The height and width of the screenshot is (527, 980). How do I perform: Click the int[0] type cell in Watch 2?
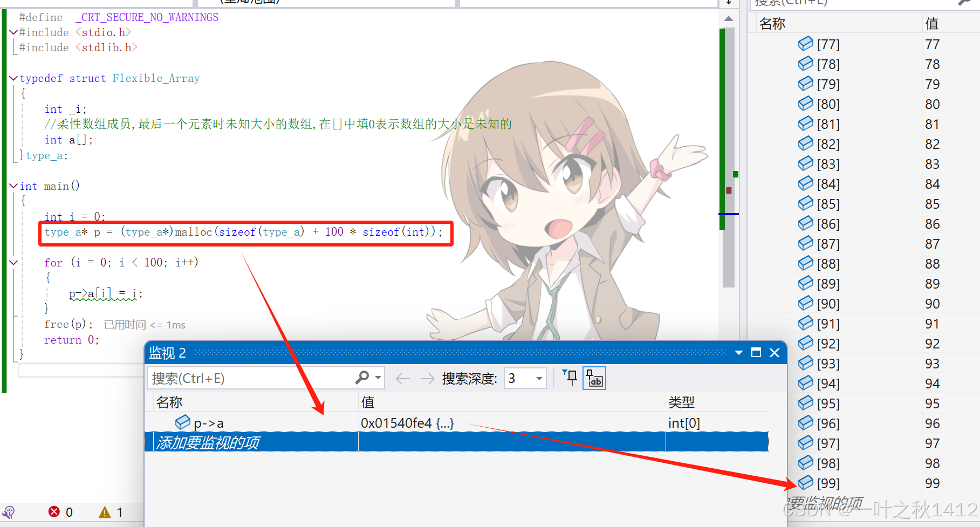click(x=684, y=423)
